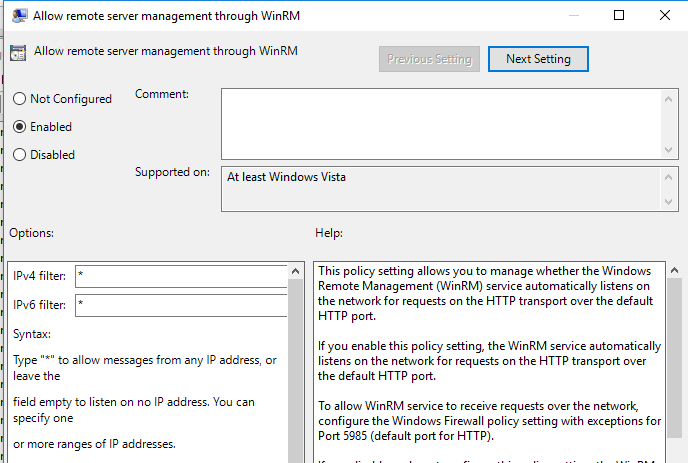Focus the IPv6 filter field
Image resolution: width=688 pixels, height=463 pixels.
coord(180,305)
